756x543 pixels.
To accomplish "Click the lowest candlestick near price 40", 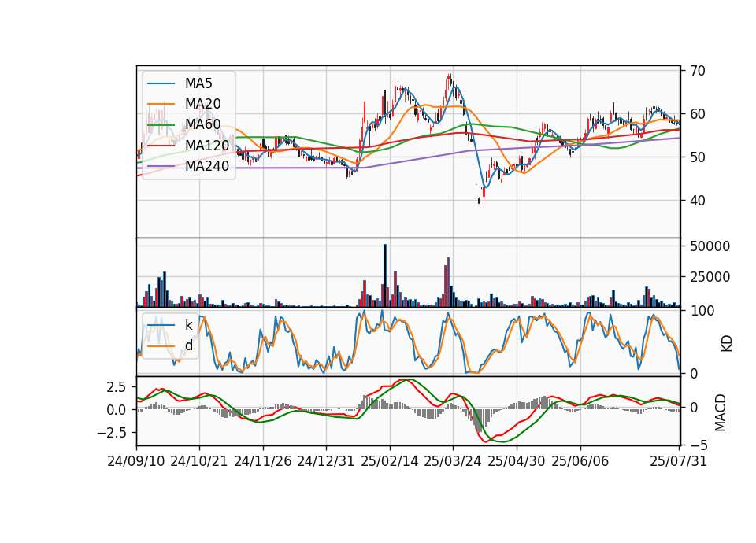I will (x=484, y=194).
